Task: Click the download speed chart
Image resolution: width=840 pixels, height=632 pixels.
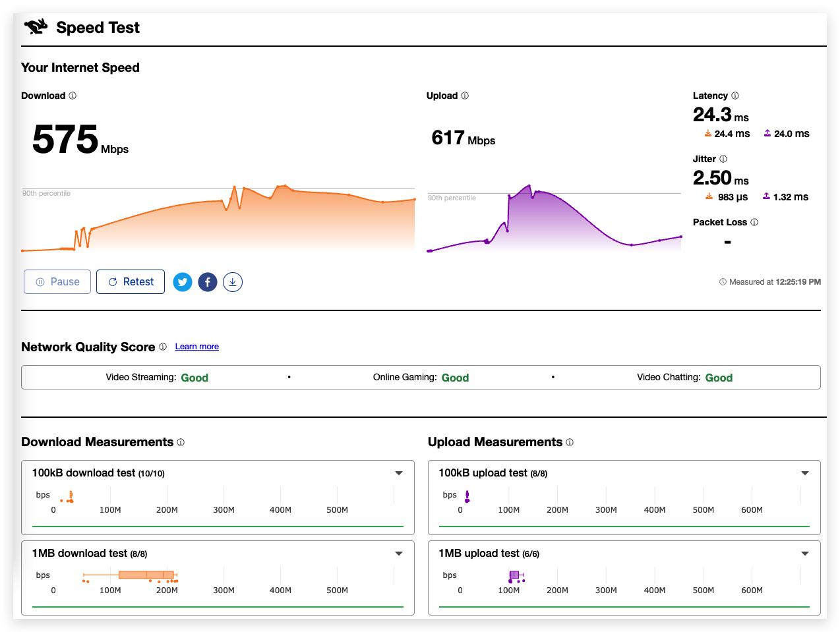Action: (218, 217)
